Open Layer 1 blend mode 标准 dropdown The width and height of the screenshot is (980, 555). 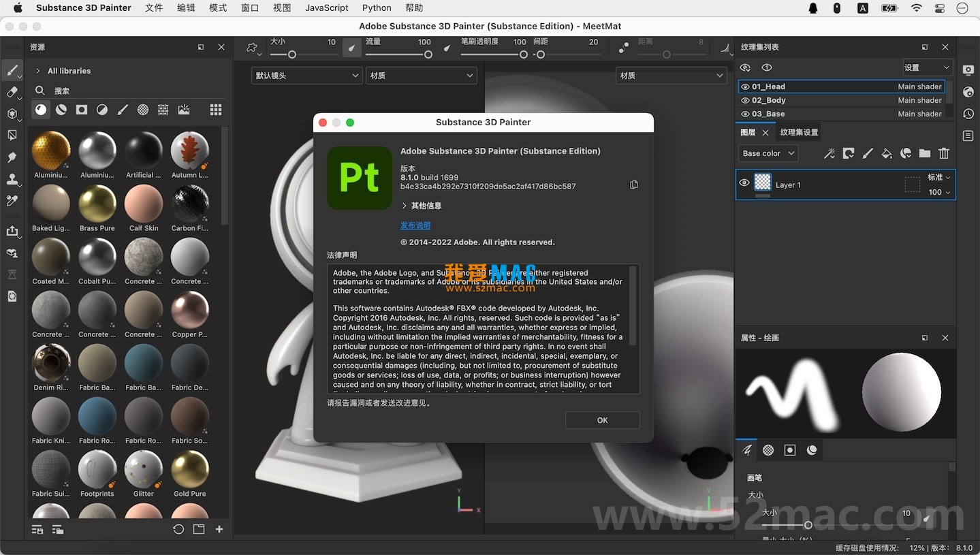pyautogui.click(x=938, y=177)
